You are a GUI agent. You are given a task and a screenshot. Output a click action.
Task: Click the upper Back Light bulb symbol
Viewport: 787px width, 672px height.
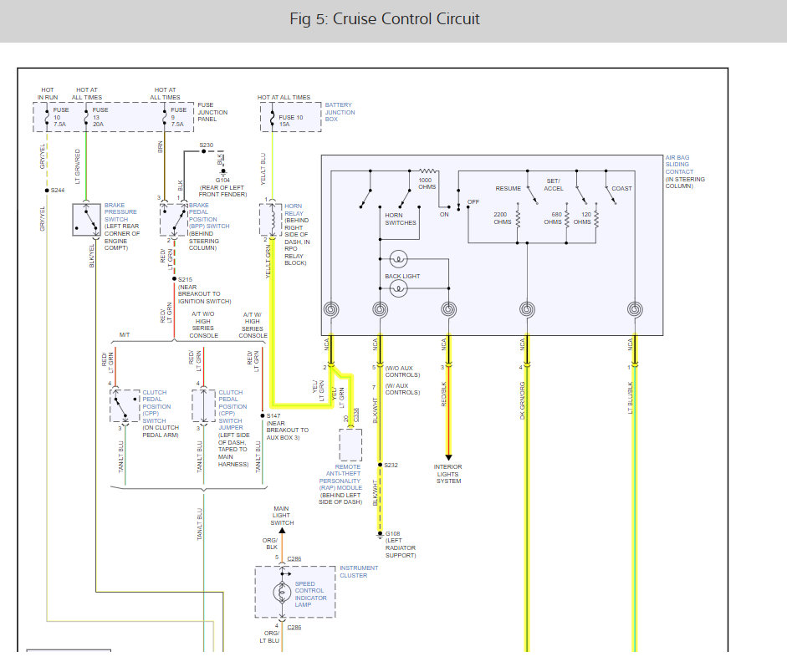399,259
